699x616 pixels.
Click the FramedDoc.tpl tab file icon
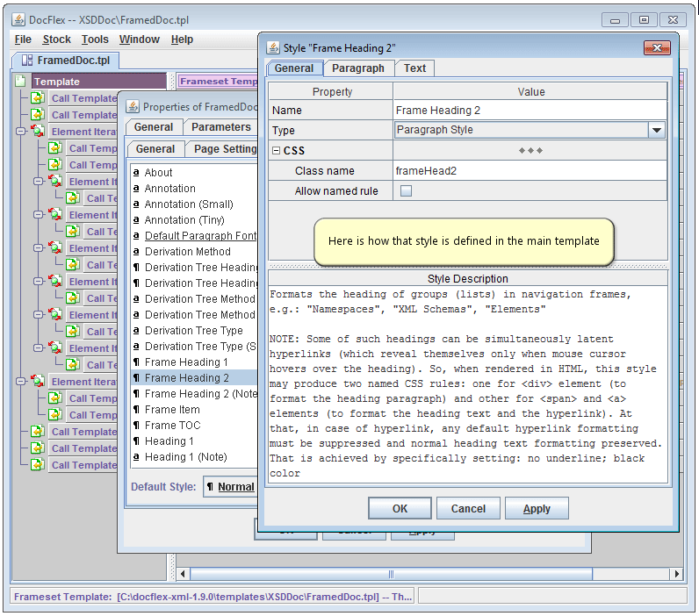pyautogui.click(x=27, y=61)
